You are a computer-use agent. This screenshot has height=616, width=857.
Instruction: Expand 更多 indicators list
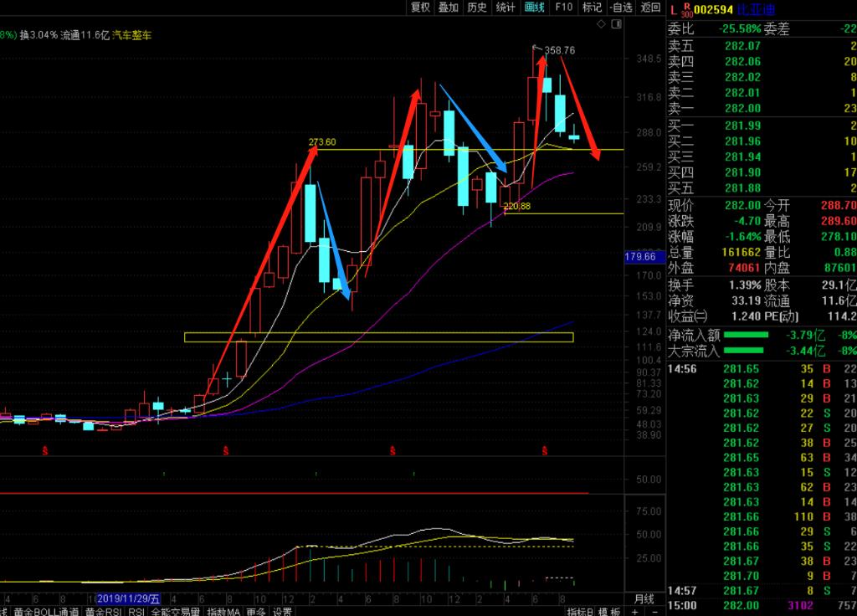[256, 612]
